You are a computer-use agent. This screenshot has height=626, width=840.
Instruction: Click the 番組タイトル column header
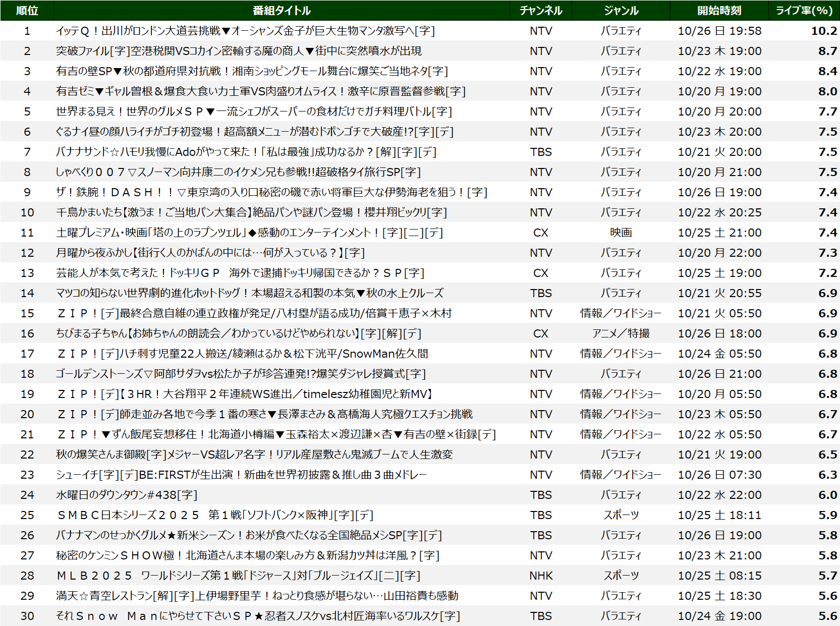point(282,11)
